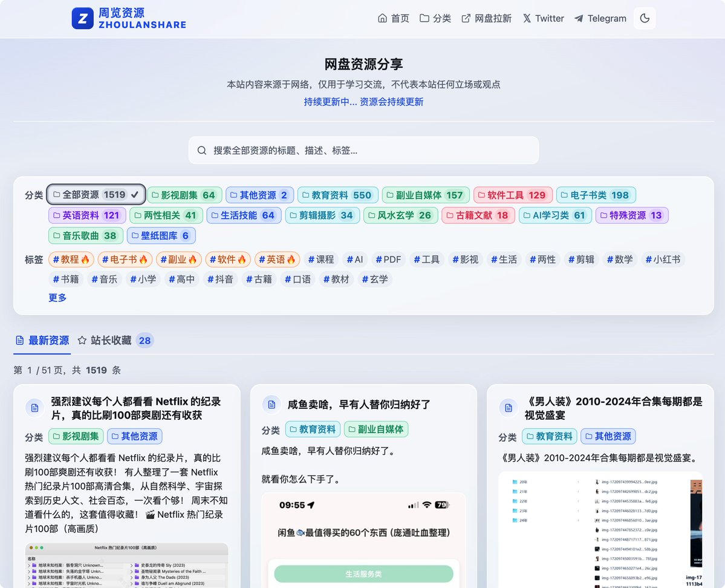Filter by 教育资料 550 category

tap(337, 195)
